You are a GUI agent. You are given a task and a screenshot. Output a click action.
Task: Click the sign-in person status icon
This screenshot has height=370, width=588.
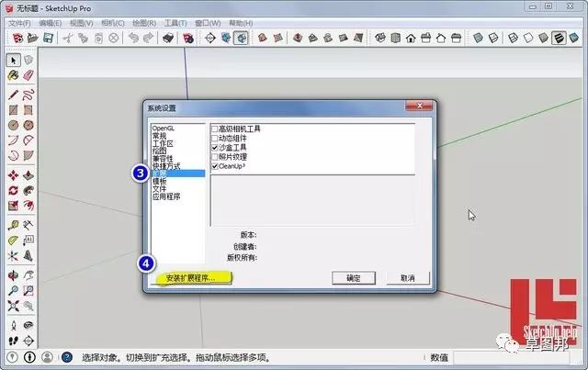pos(47,357)
